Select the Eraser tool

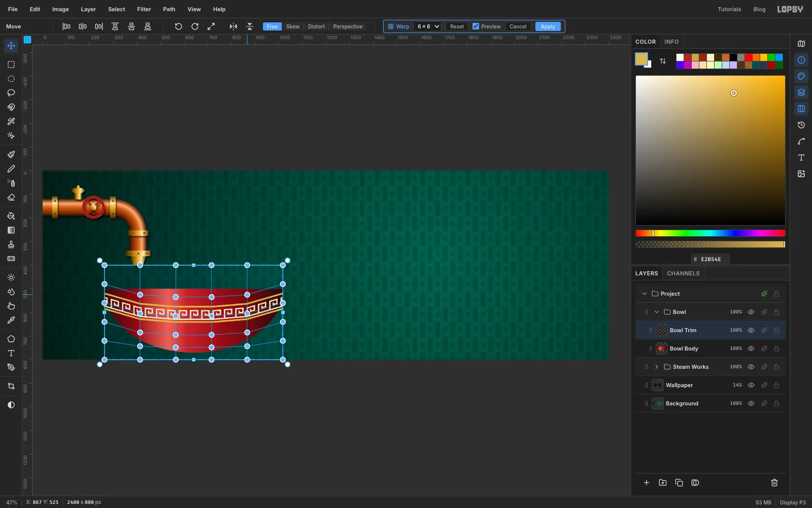click(x=11, y=198)
